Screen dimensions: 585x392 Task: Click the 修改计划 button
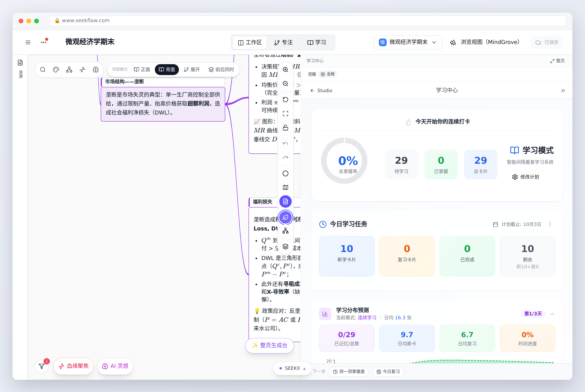[x=525, y=177]
